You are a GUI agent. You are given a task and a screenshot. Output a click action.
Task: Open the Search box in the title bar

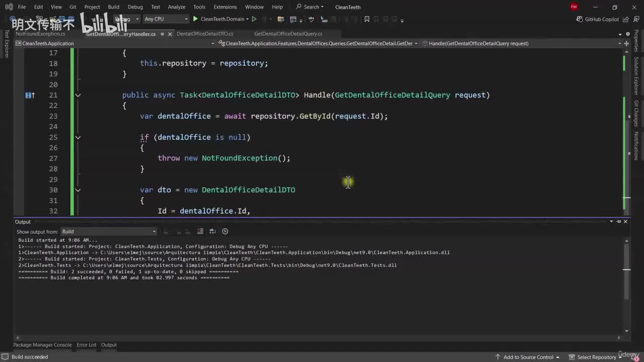(x=310, y=7)
